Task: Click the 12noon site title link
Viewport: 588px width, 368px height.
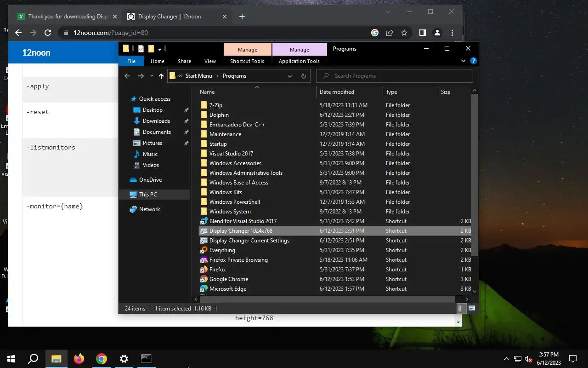Action: pyautogui.click(x=36, y=52)
